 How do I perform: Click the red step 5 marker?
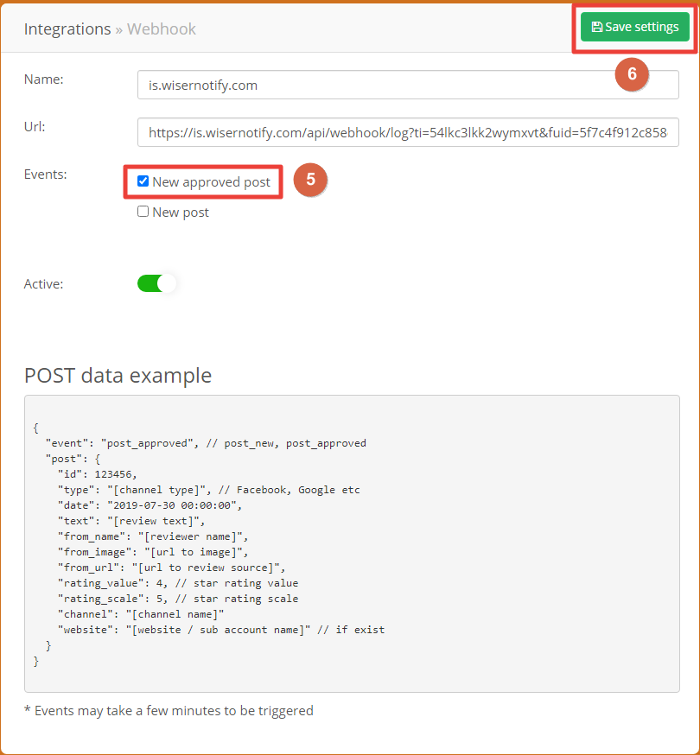(310, 181)
